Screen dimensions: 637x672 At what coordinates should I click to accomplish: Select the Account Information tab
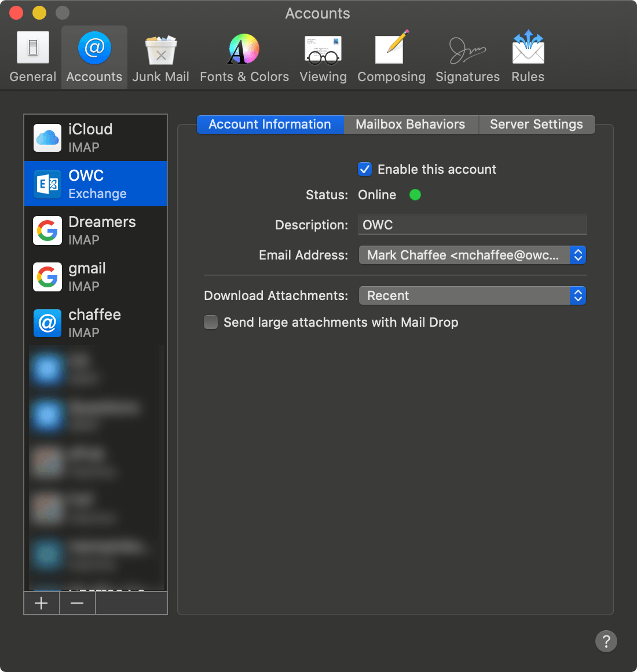tap(270, 125)
